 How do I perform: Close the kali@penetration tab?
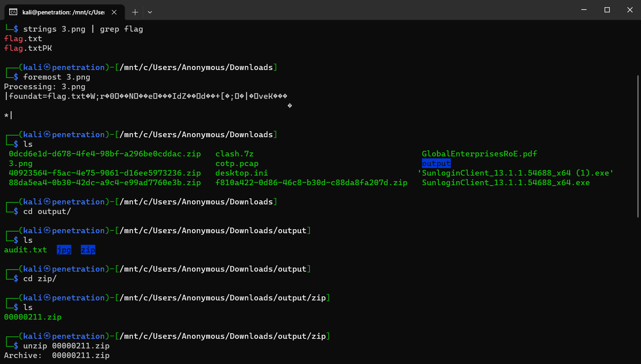point(114,12)
